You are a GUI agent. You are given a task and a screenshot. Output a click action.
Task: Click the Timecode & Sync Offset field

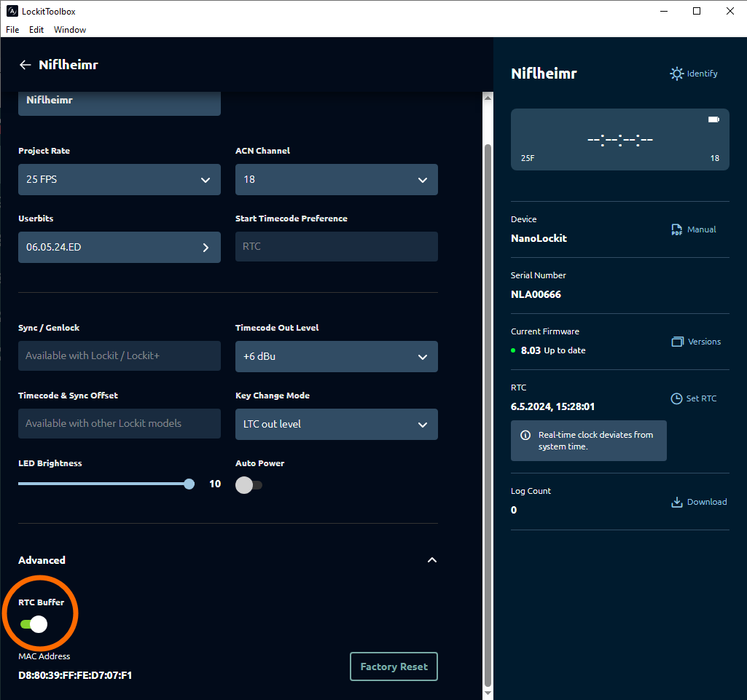(119, 423)
